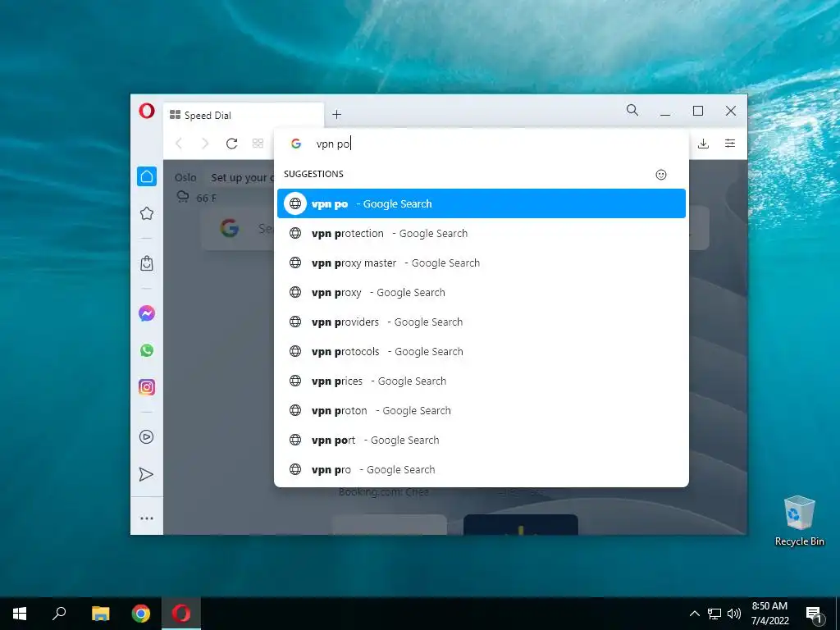The image size is (840, 630).
Task: Open the notification center icon
Action: point(814,614)
